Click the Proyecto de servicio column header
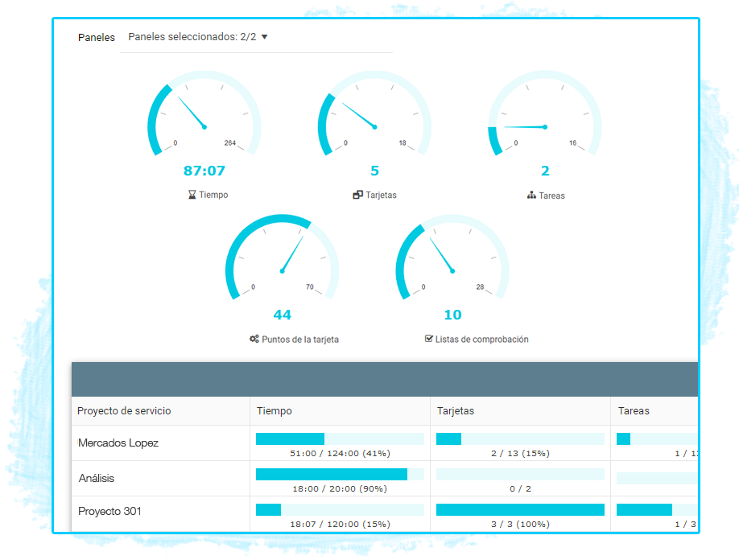Image resolution: width=739 pixels, height=560 pixels. [124, 410]
